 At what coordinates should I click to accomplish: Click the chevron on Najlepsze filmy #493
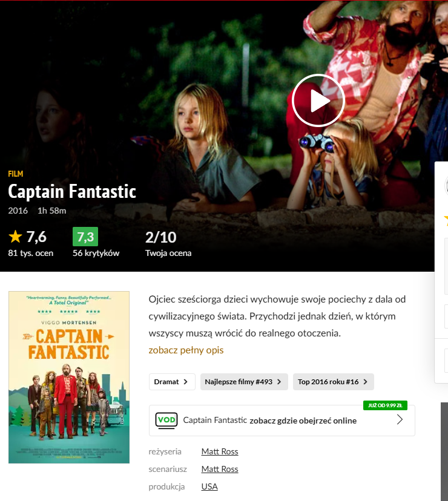pyautogui.click(x=279, y=382)
